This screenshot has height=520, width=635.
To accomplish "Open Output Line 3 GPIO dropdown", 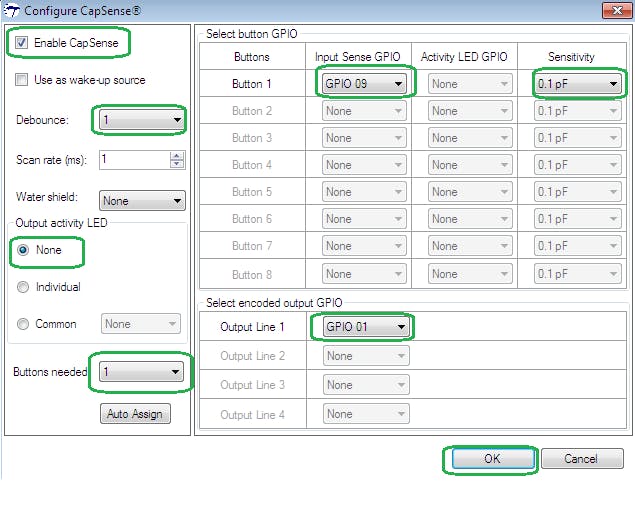I will (366, 385).
